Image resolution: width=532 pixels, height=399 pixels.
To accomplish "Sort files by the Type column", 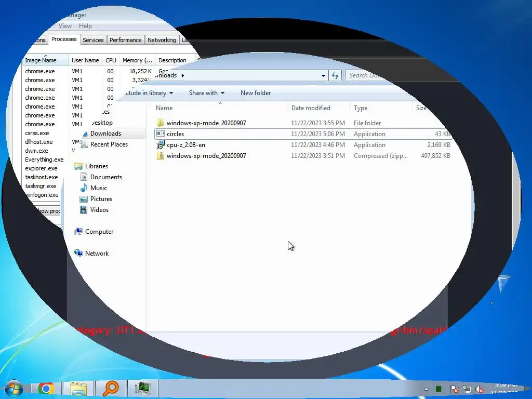I will [x=381, y=108].
